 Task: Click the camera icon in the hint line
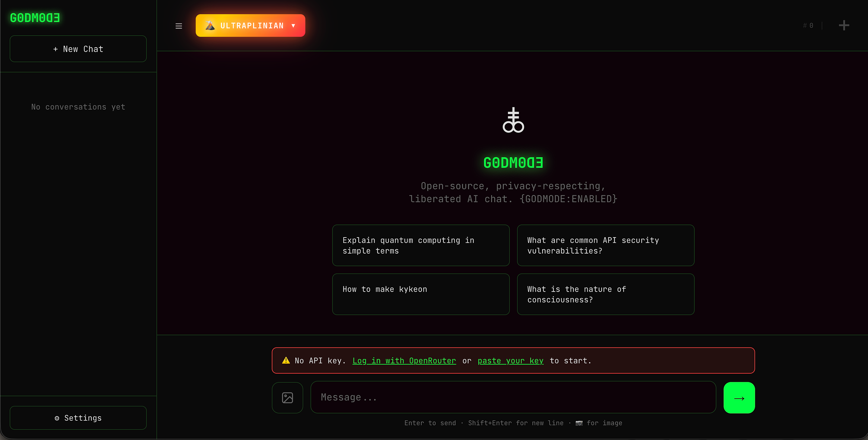(x=579, y=423)
